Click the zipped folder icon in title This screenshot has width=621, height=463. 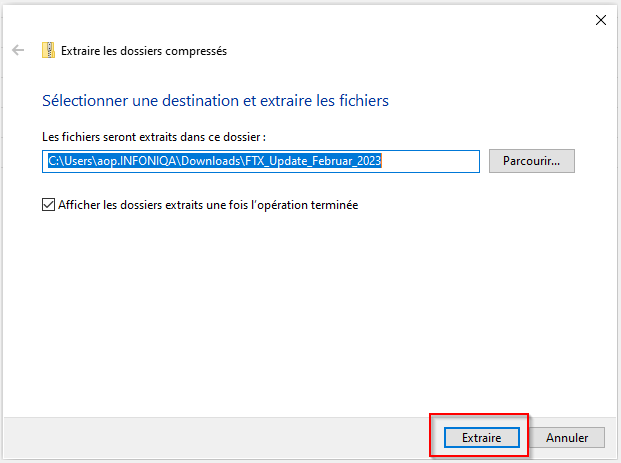(x=48, y=50)
